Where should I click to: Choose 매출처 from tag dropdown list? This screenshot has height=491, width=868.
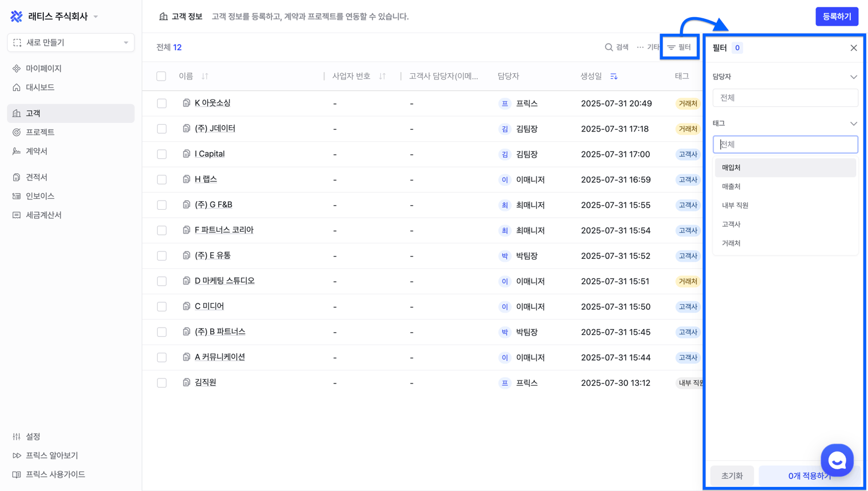tap(731, 186)
